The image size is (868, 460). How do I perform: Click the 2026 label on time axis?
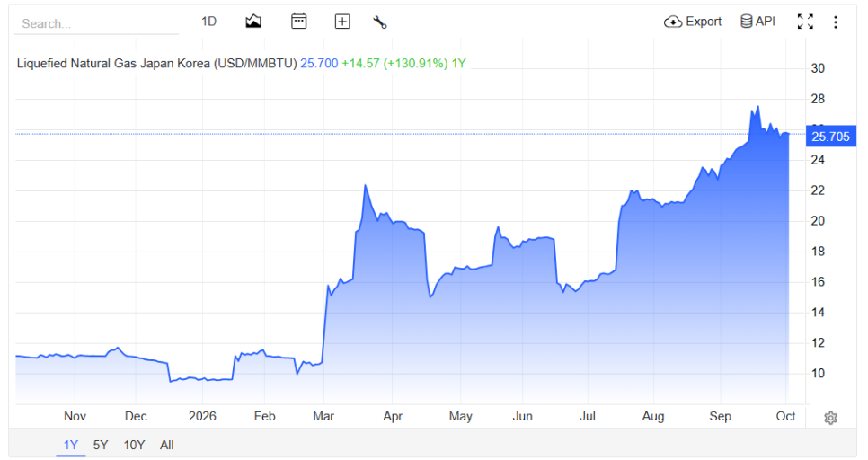202,416
